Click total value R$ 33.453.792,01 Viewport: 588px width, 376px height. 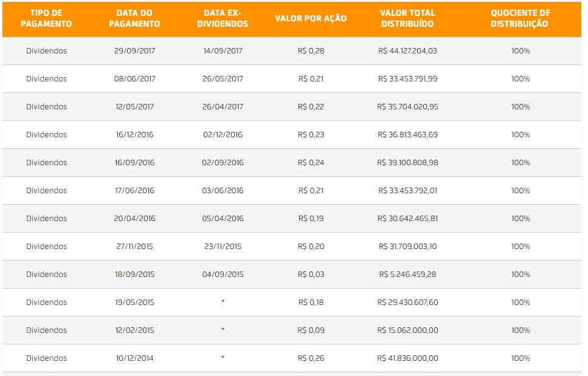click(407, 190)
